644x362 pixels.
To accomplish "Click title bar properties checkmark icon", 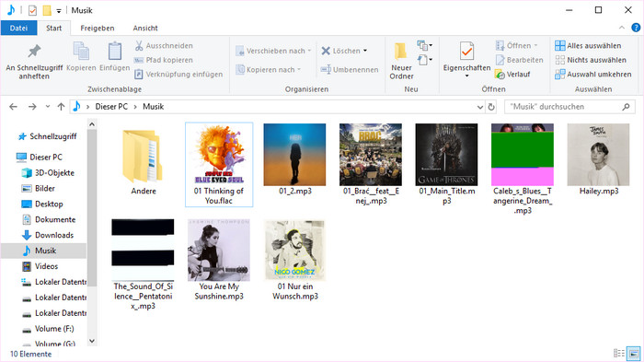I will (32, 10).
